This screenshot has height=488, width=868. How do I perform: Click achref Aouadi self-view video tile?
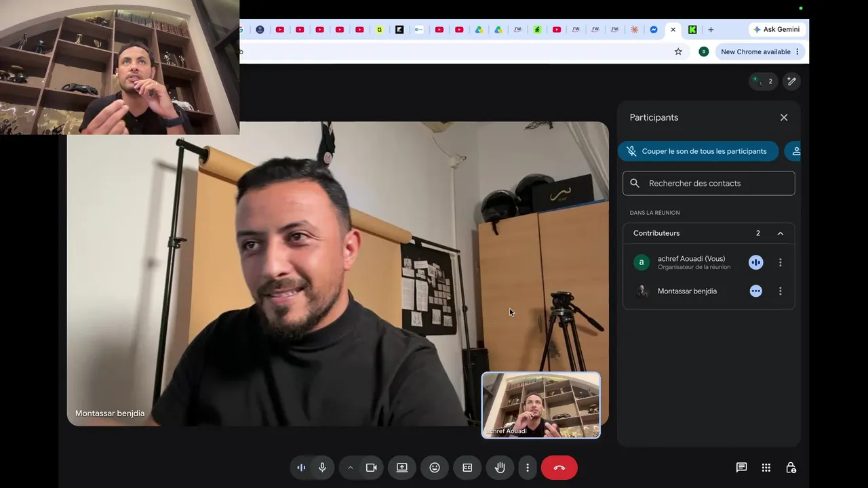(541, 405)
